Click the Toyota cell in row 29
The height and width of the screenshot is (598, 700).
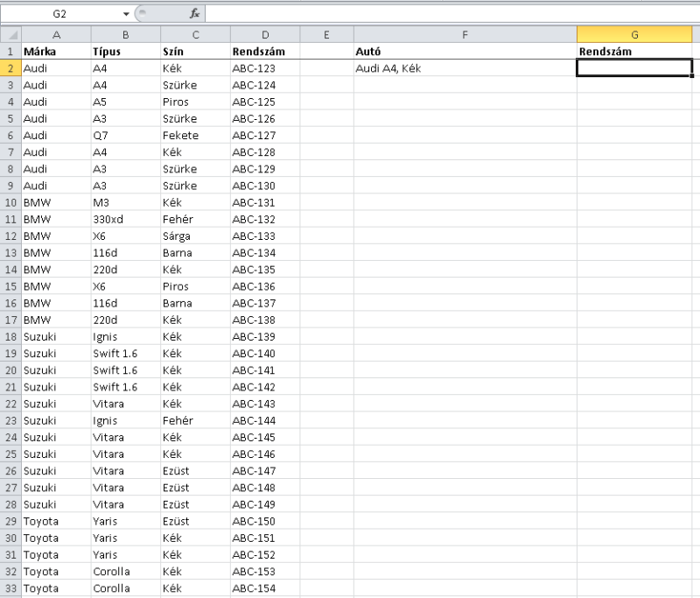[56, 521]
